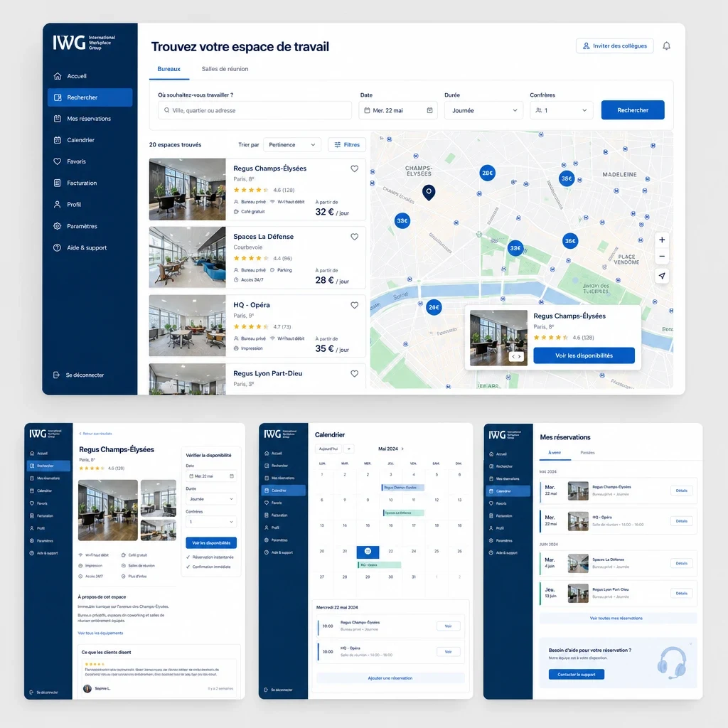Switch to À venir tab in reservations
The image size is (728, 728).
(555, 453)
